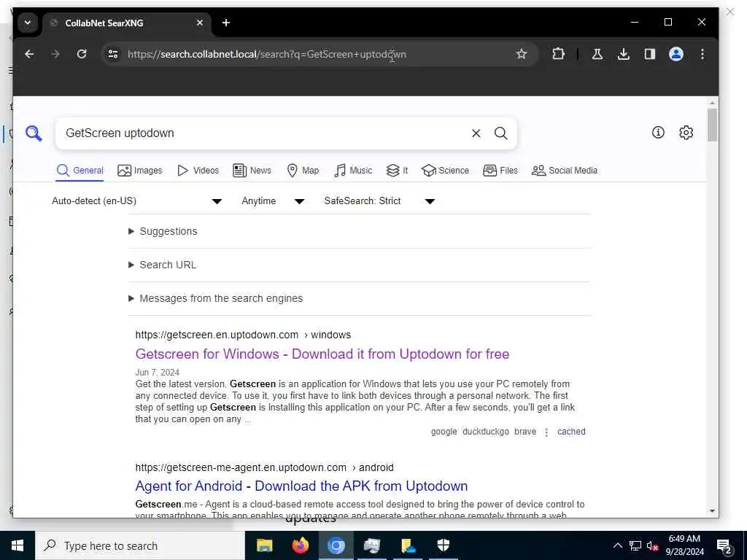Open a new browser tab
747x560 pixels.
pyautogui.click(x=226, y=23)
